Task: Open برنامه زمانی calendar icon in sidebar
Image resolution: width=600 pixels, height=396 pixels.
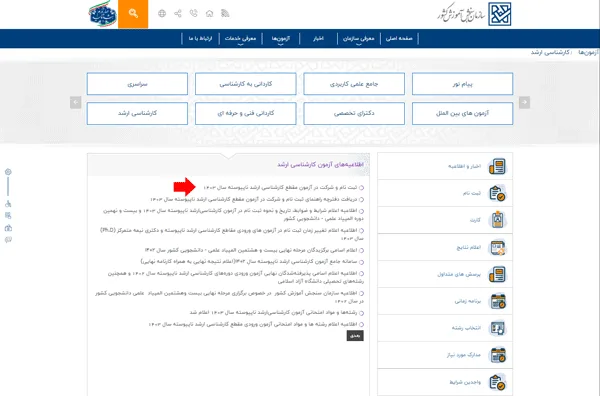Action: pos(498,301)
